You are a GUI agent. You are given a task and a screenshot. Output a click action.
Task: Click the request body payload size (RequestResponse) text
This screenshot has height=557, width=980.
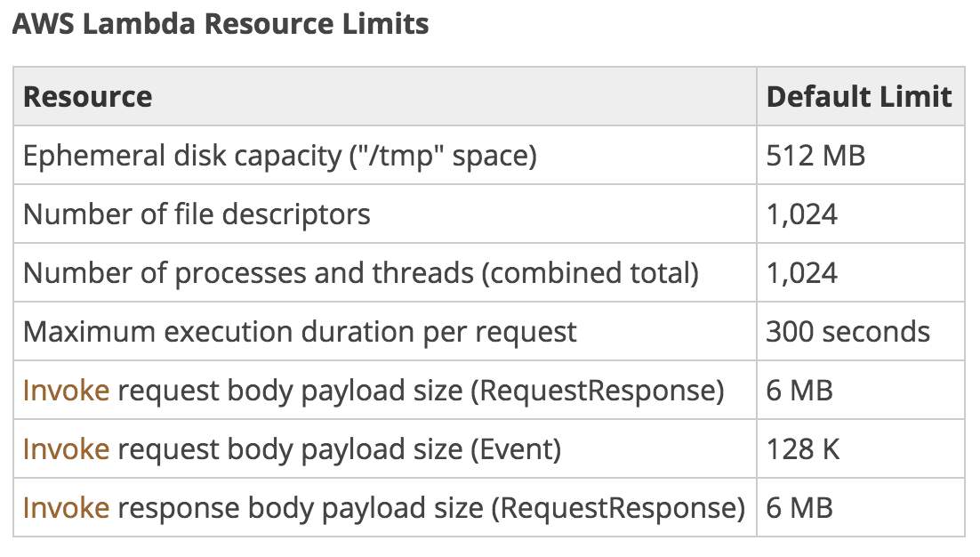coord(421,391)
